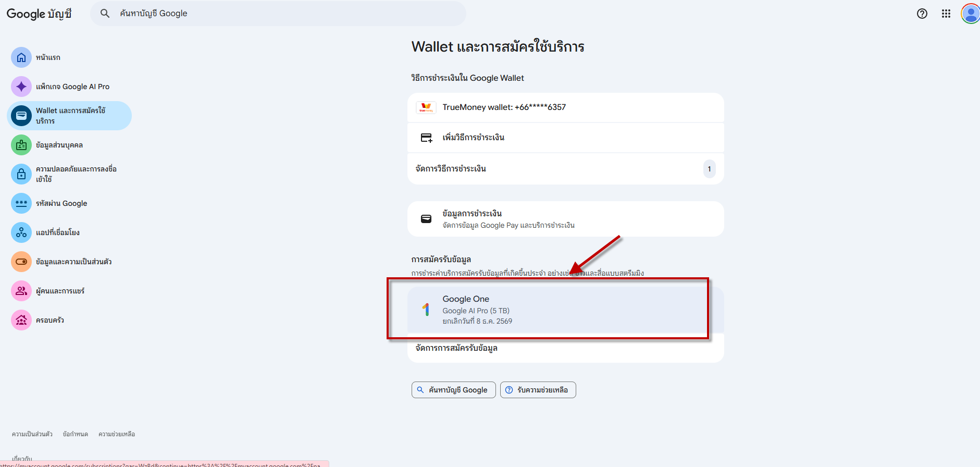
Task: Open ข้อมูลการชำระเงิน Google Pay card
Action: click(x=566, y=219)
